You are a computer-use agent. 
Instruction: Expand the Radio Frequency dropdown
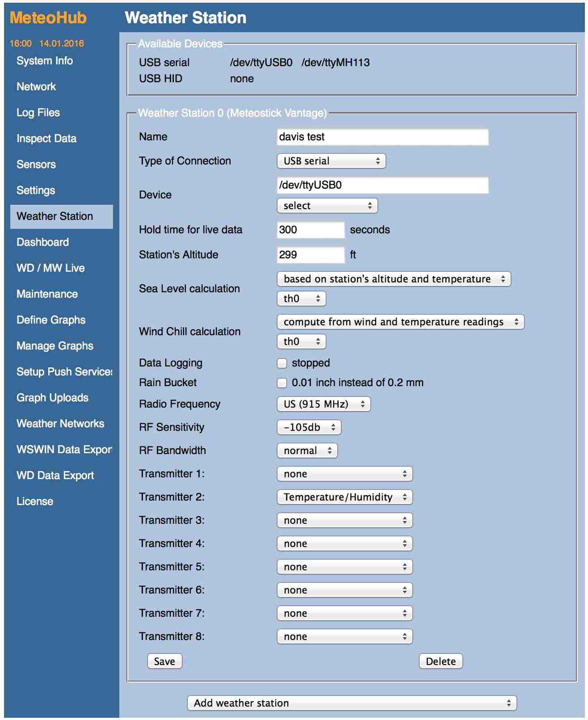point(323,404)
